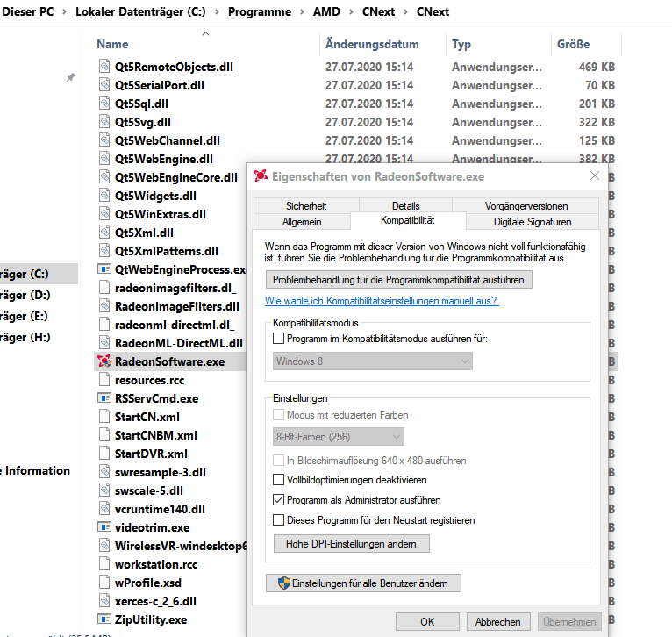Click the disabled Modus mit reduzierten Farben checkbox

(x=279, y=415)
